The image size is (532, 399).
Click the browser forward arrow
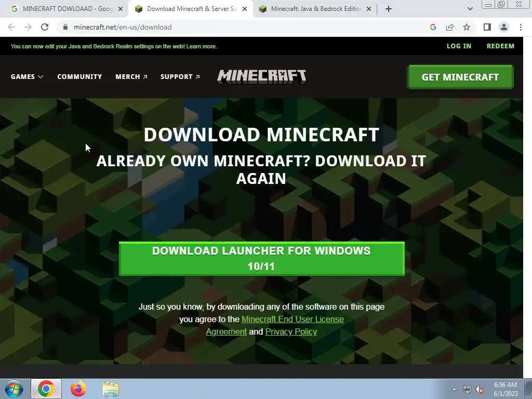tap(28, 27)
